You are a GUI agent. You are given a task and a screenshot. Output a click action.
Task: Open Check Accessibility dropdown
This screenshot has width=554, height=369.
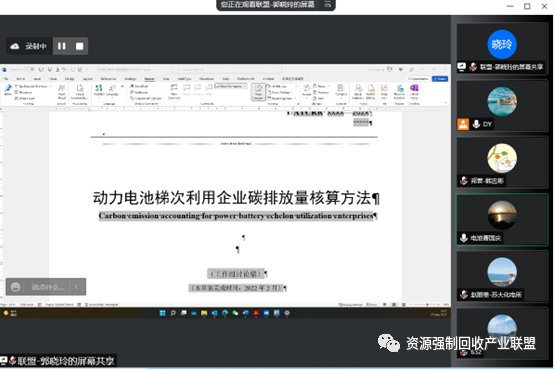(80, 92)
